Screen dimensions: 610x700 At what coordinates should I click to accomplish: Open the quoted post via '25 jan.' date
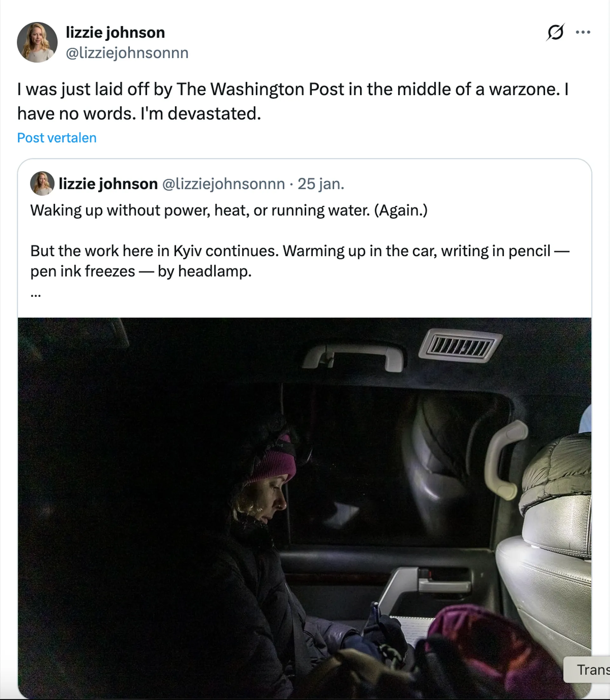[321, 184]
